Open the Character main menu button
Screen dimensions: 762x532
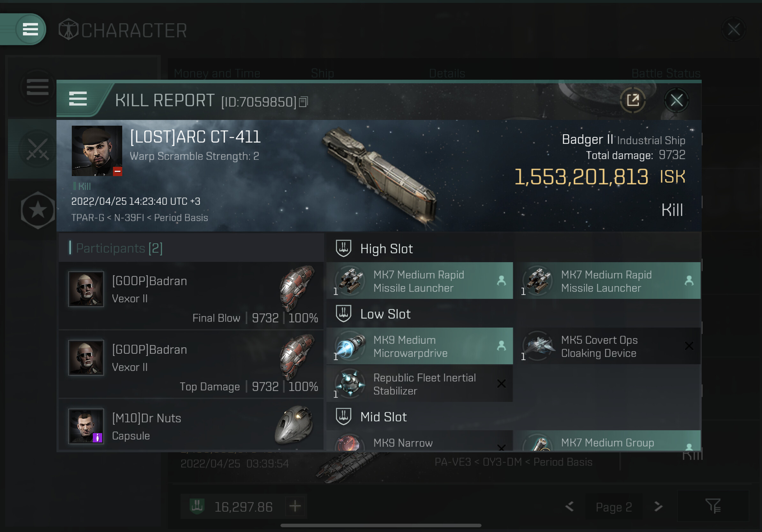coord(30,29)
